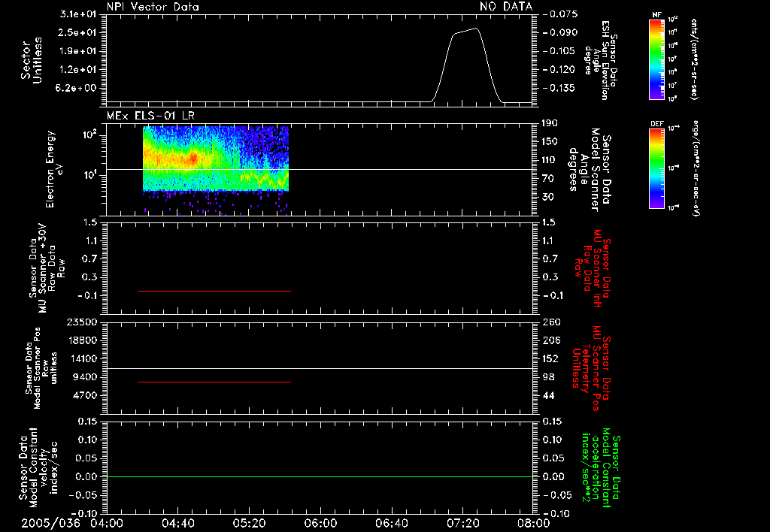
Task: Click the '-0.105' elevation angle value
Action: pos(561,51)
